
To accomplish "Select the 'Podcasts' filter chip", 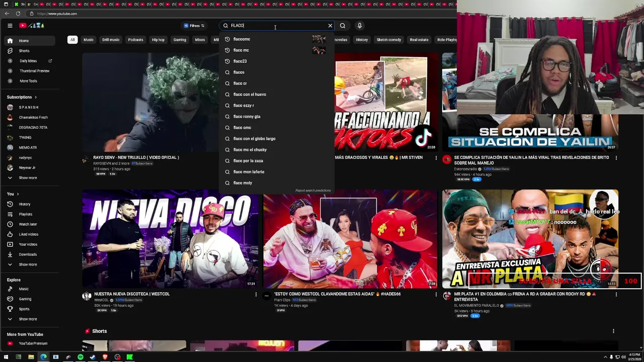I will click(135, 40).
